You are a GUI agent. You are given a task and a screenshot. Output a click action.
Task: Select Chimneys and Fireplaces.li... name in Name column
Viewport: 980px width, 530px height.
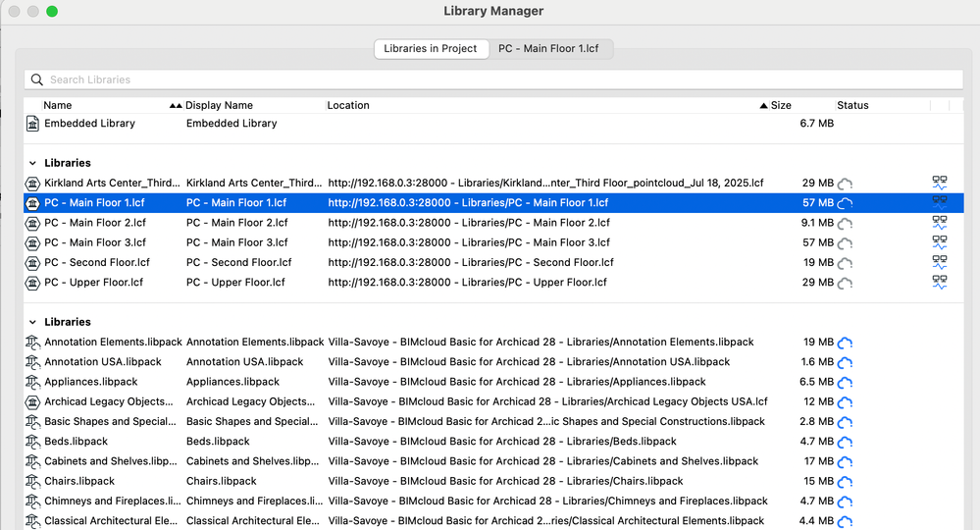click(113, 502)
